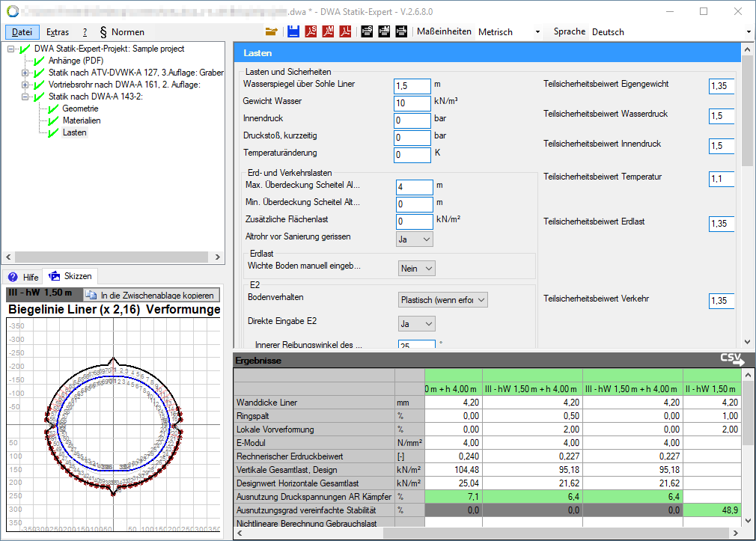Viewport: 756px width, 541px height.
Task: Click the rightmost printer icon in toolbar
Action: 402,31
